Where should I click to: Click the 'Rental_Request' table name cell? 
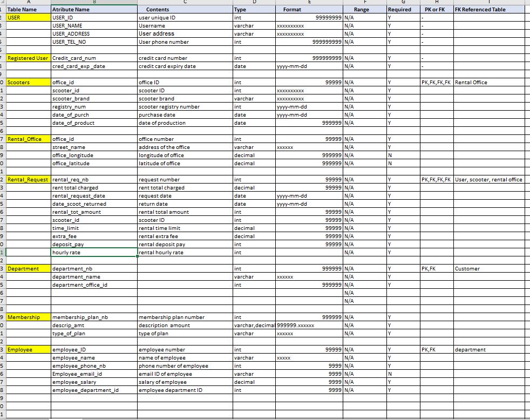[x=29, y=180]
